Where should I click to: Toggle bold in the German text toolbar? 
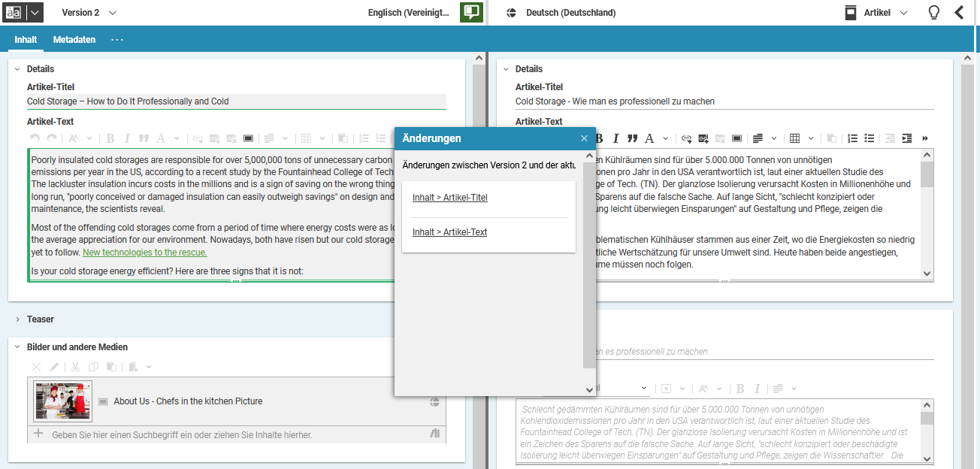click(x=599, y=138)
